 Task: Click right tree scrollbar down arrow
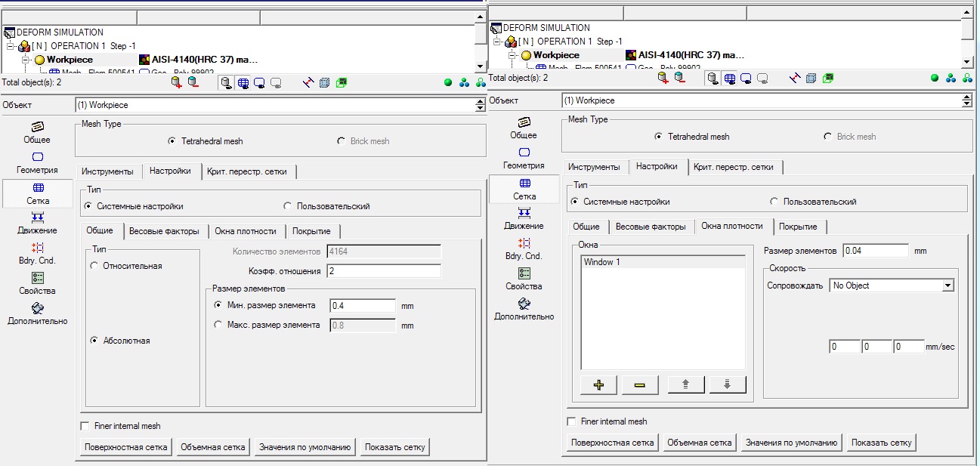(967, 62)
